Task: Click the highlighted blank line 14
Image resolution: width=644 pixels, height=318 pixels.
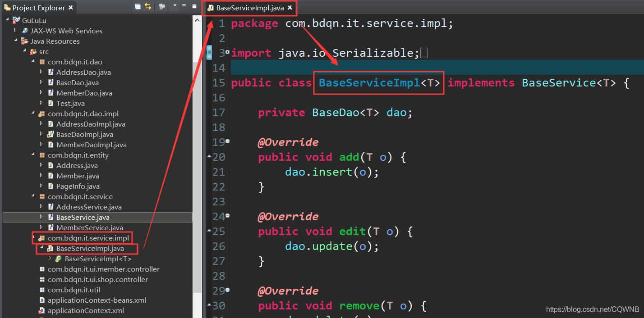Action: [x=437, y=68]
